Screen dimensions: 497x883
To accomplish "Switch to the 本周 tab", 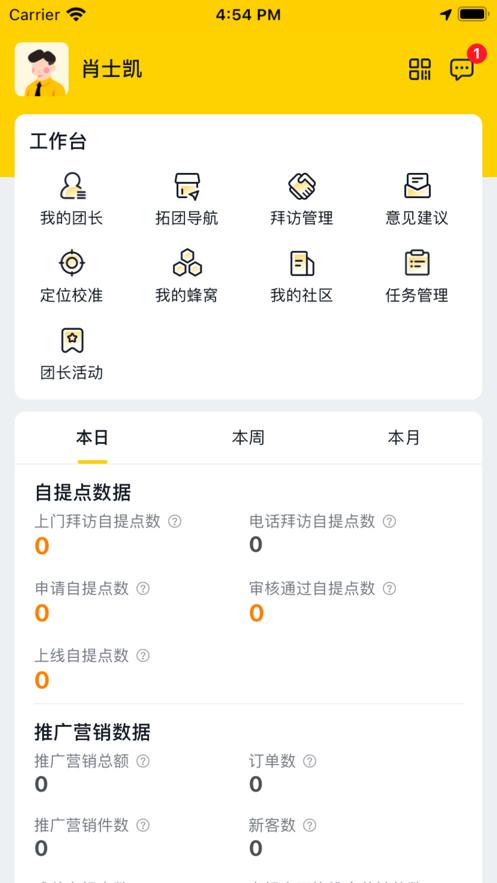I will pos(248,438).
